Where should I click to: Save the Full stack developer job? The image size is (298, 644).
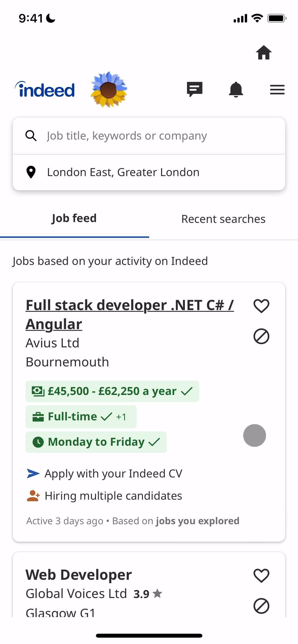261,306
